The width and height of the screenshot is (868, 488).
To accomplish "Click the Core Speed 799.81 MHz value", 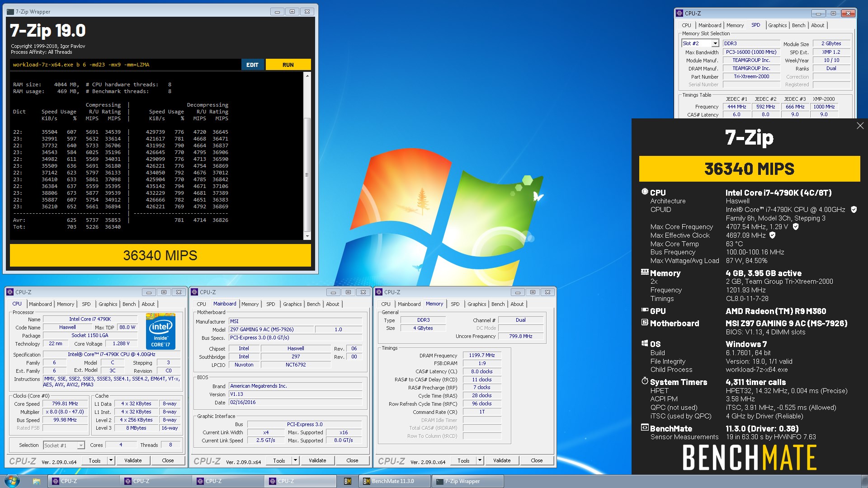I will pos(65,404).
